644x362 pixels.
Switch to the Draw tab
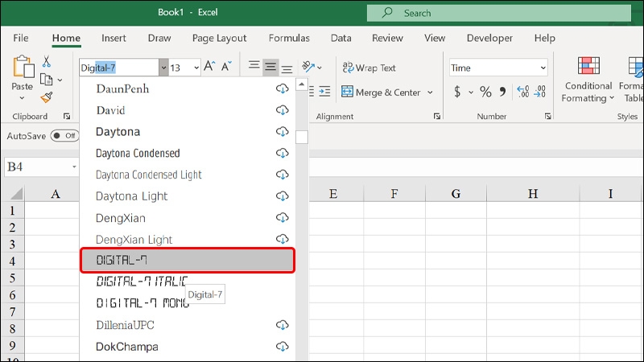point(159,38)
